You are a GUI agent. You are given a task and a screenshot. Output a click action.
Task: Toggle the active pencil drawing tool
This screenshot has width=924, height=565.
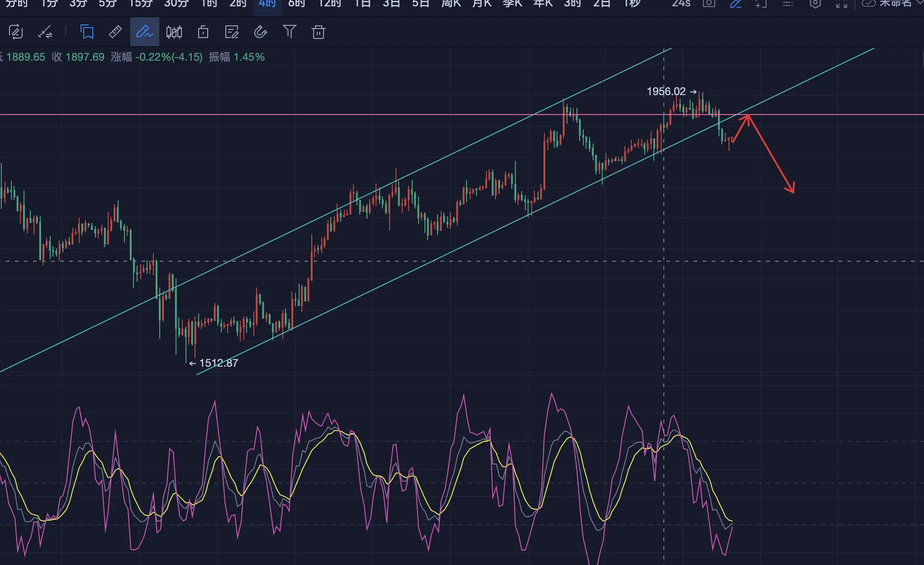point(145,32)
